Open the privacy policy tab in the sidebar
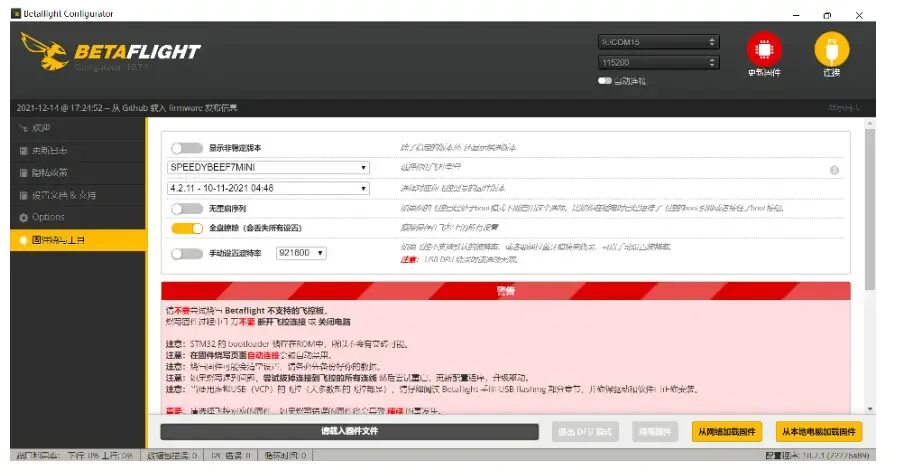The image size is (898, 473). [78, 173]
